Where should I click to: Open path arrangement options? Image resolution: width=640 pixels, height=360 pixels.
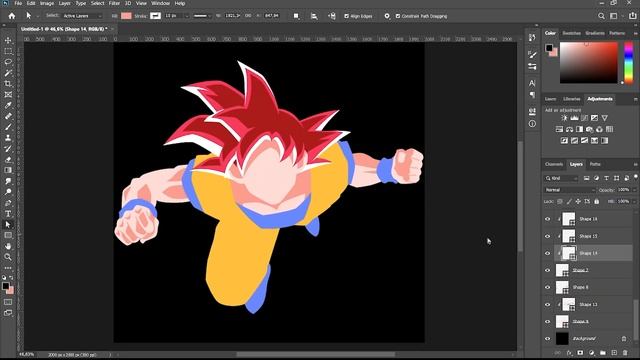(332, 16)
